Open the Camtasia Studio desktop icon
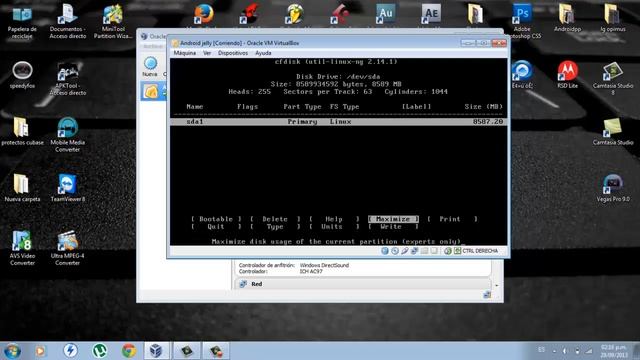 [613, 131]
